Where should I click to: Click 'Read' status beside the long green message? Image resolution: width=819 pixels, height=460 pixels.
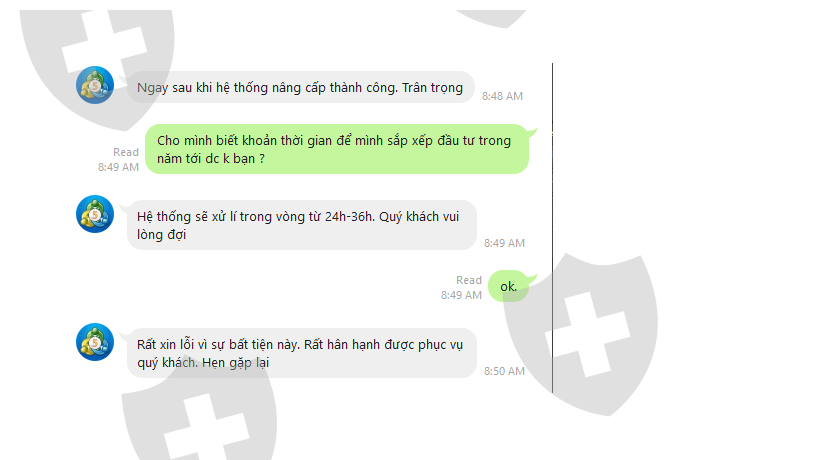126,152
